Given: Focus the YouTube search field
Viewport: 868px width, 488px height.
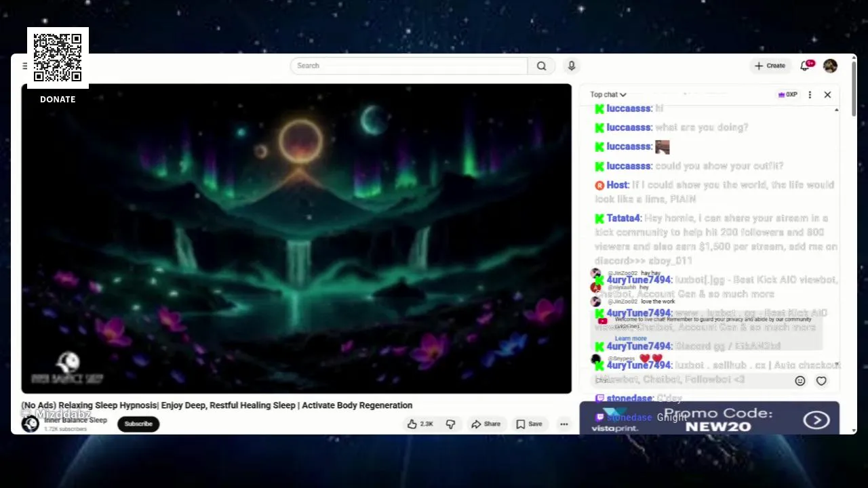Looking at the screenshot, I should pos(409,66).
